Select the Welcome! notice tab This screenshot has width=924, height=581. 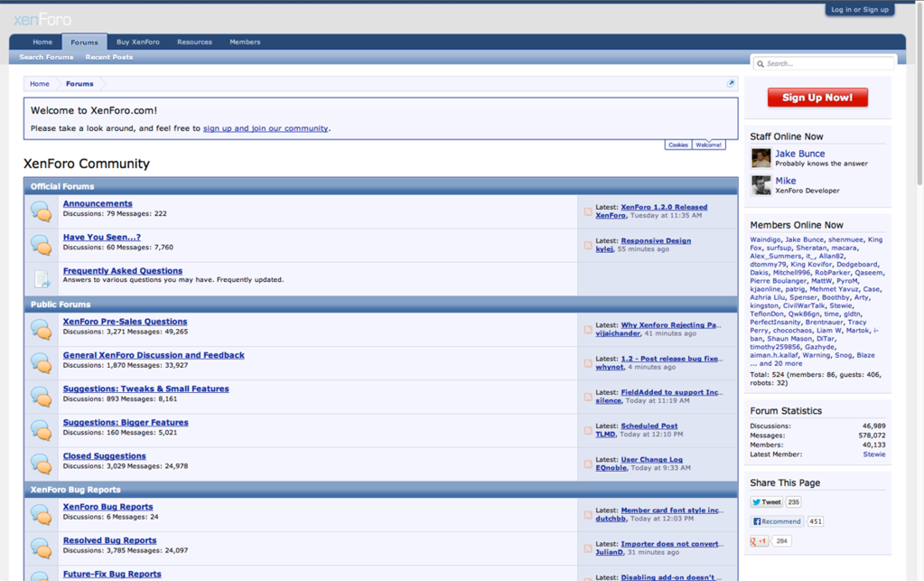pos(708,145)
